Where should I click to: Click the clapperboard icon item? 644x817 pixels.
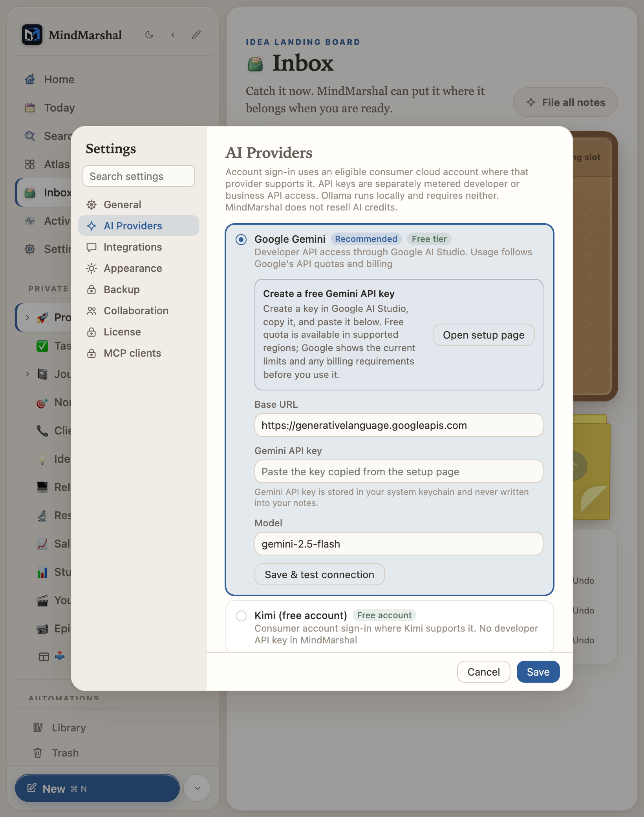coord(42,600)
